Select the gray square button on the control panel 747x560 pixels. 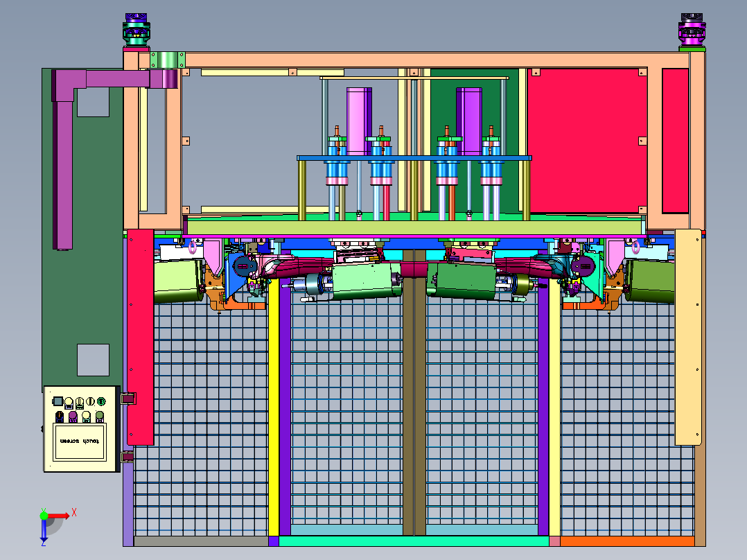58,401
